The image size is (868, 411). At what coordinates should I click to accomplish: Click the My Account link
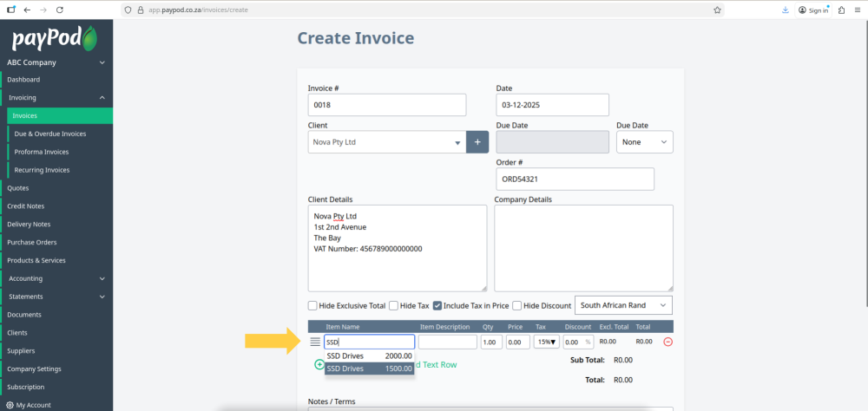[x=33, y=405]
